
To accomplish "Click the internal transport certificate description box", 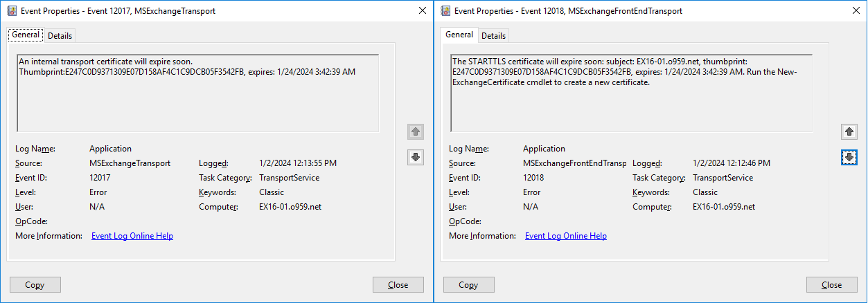I will [197, 93].
